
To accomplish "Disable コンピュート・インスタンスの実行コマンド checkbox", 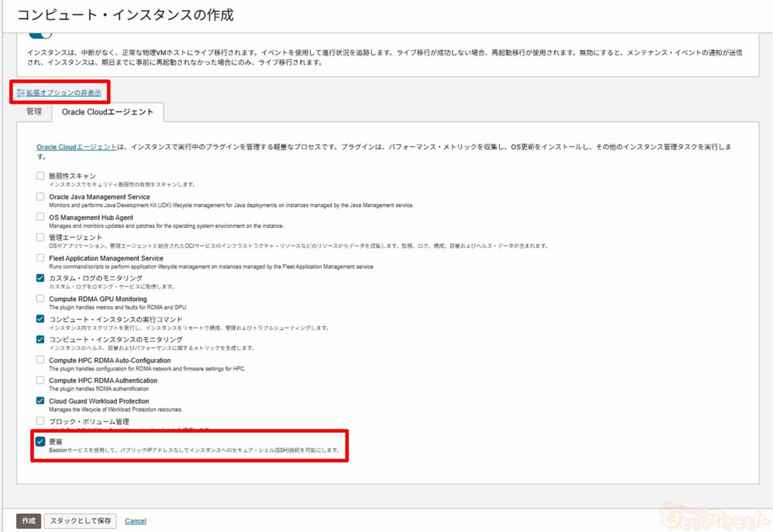I will click(40, 319).
